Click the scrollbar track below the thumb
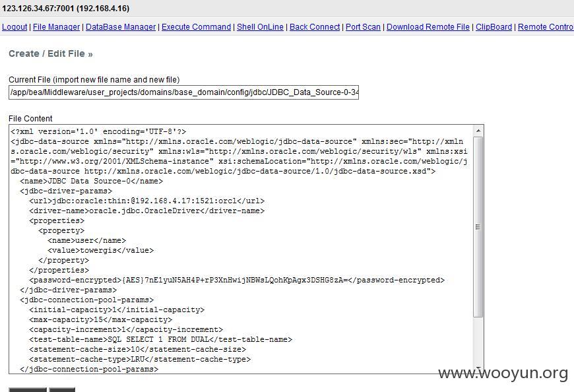 click(x=478, y=341)
